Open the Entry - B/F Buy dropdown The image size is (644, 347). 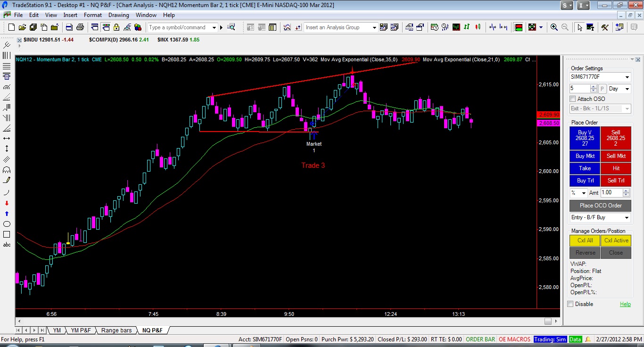pos(627,217)
